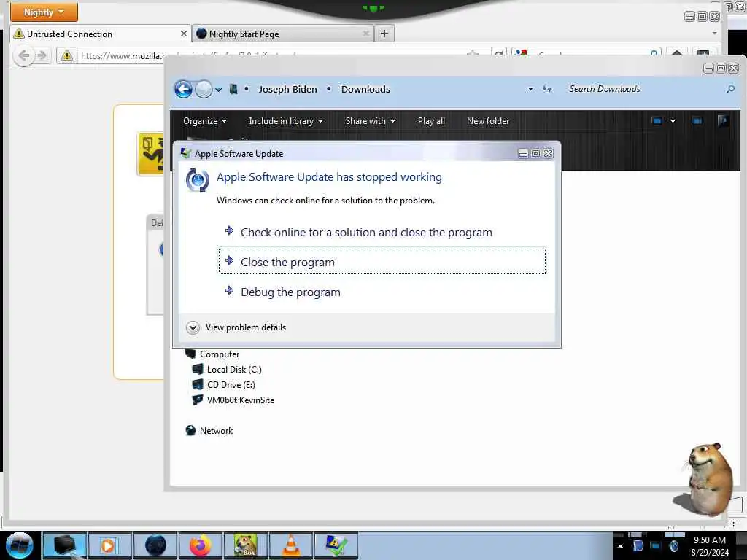Open the VLC cone taskbar icon

(x=290, y=545)
